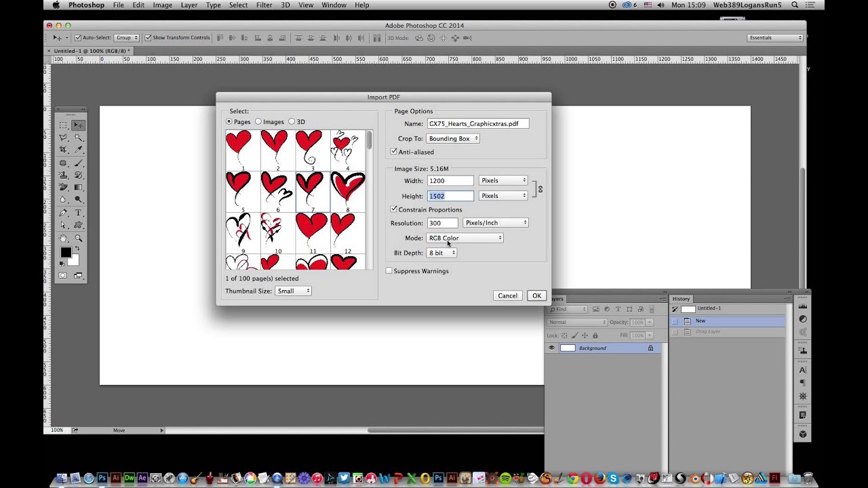The width and height of the screenshot is (868, 488).
Task: Open the Layer menu
Action: (x=189, y=5)
